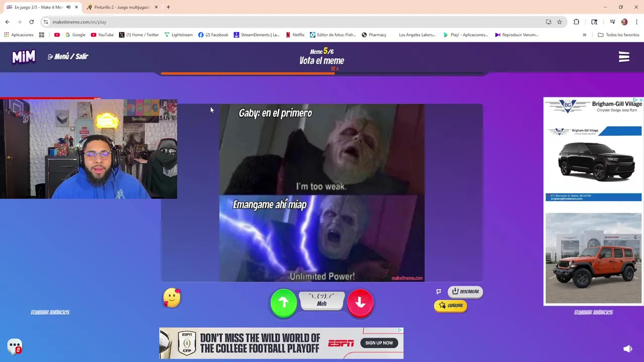Open Chrome profile avatar
Image resolution: width=644 pixels, height=362 pixels.
[624, 22]
